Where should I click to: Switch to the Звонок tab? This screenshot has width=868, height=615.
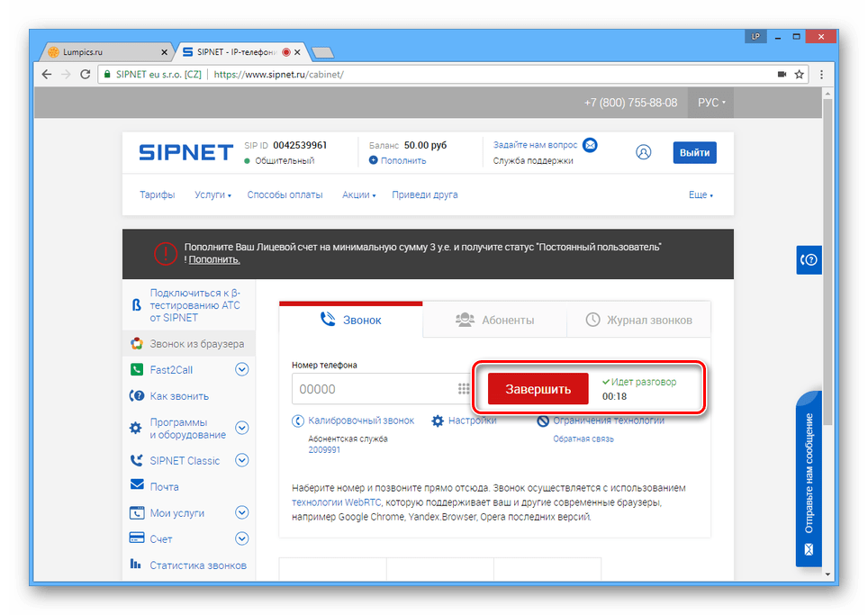click(x=351, y=320)
